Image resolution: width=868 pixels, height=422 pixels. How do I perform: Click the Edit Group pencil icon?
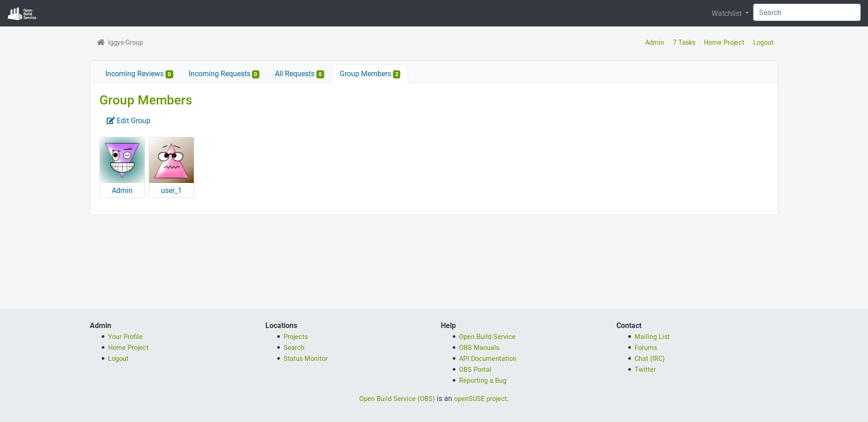110,120
